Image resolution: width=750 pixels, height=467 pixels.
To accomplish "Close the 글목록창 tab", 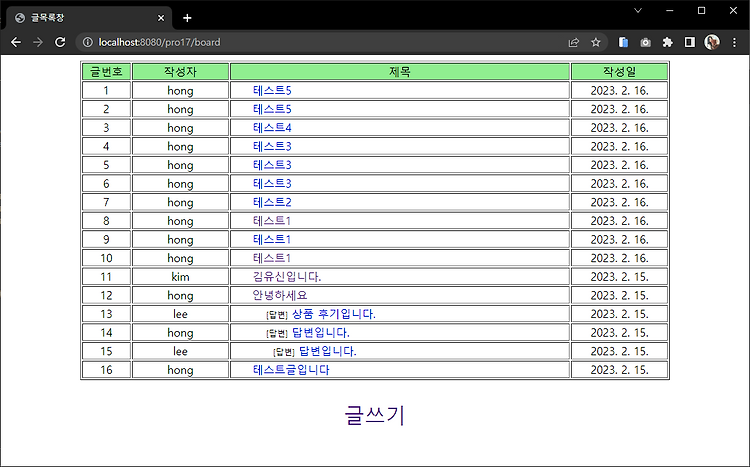I will coord(161,18).
